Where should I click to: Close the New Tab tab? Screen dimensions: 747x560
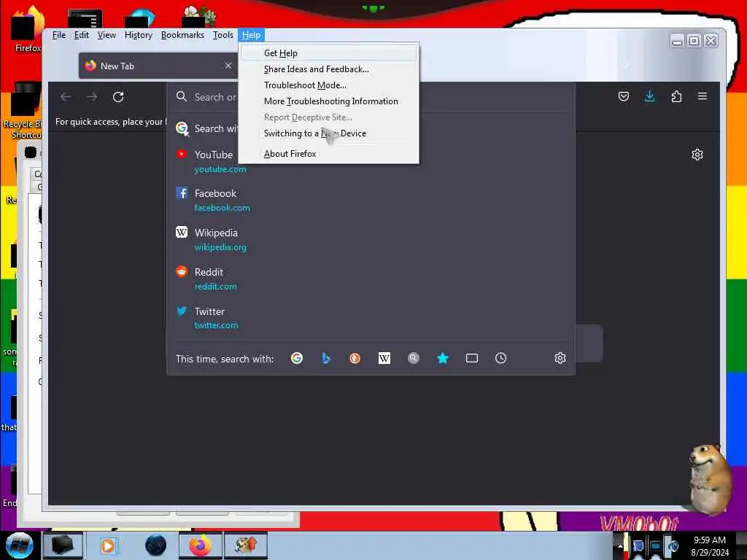(x=228, y=66)
